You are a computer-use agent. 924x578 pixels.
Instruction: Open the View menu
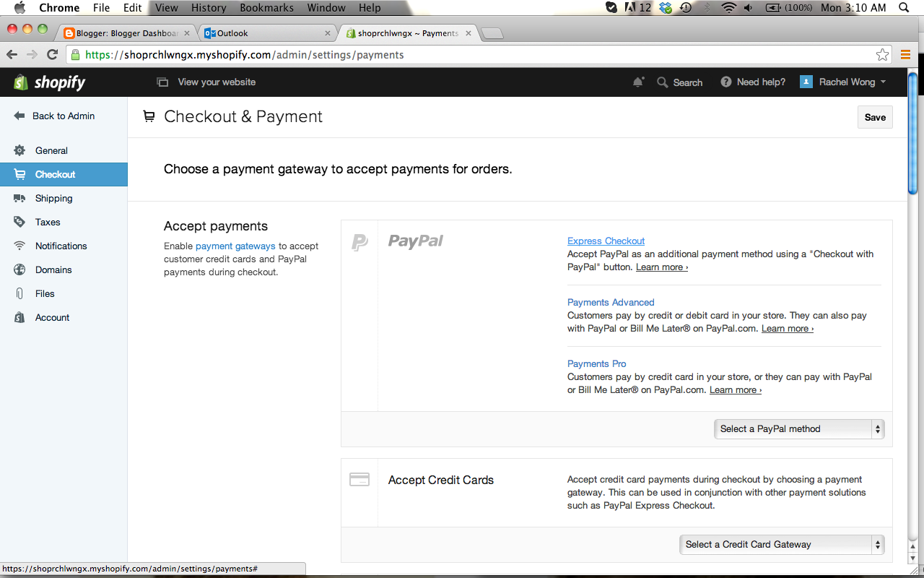(167, 8)
